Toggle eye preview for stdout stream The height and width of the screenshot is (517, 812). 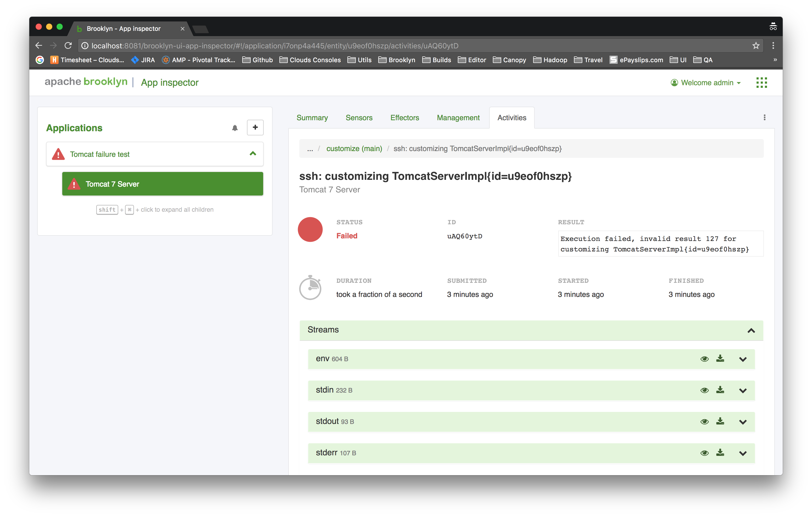[x=704, y=422]
